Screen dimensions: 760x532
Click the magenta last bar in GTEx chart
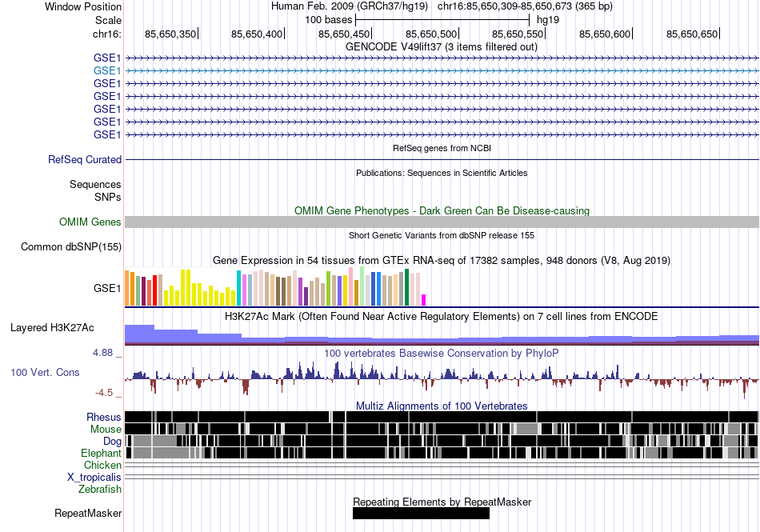point(424,300)
